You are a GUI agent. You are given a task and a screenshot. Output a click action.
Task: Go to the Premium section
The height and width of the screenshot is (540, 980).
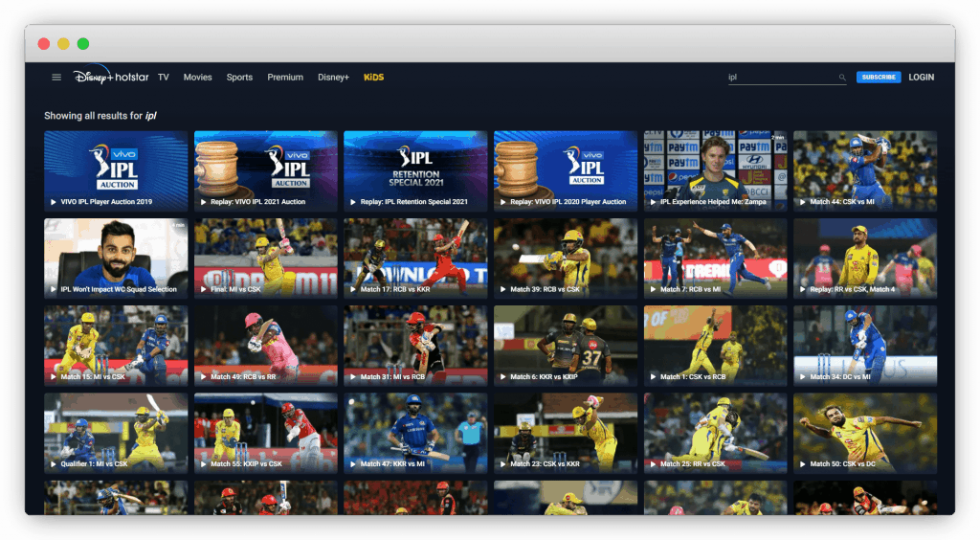285,78
